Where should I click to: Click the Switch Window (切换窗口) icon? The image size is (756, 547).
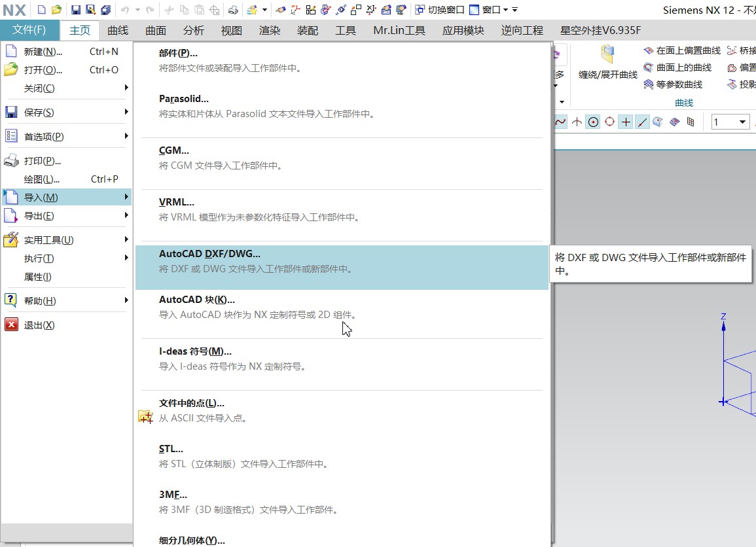coord(420,10)
